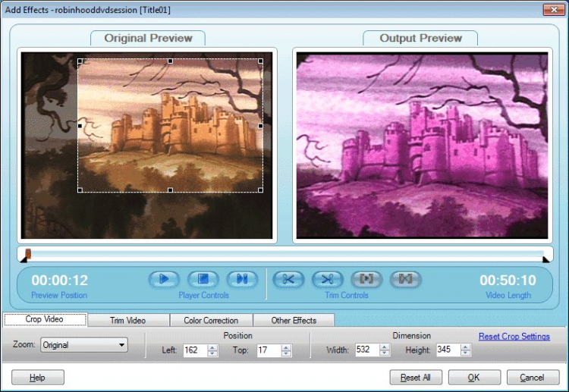Click the third trim control bracket-play icon
The width and height of the screenshot is (569, 392).
coord(366,279)
